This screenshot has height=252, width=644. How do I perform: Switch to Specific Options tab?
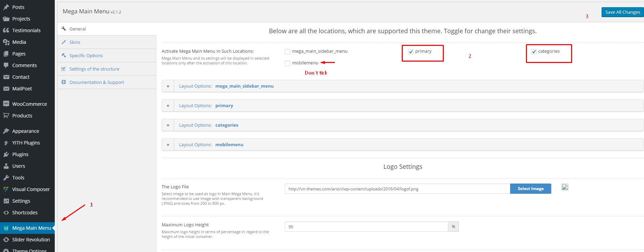(86, 55)
